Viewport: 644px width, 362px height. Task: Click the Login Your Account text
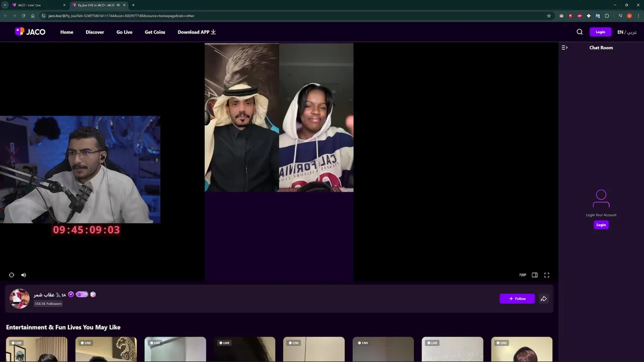pos(601,215)
